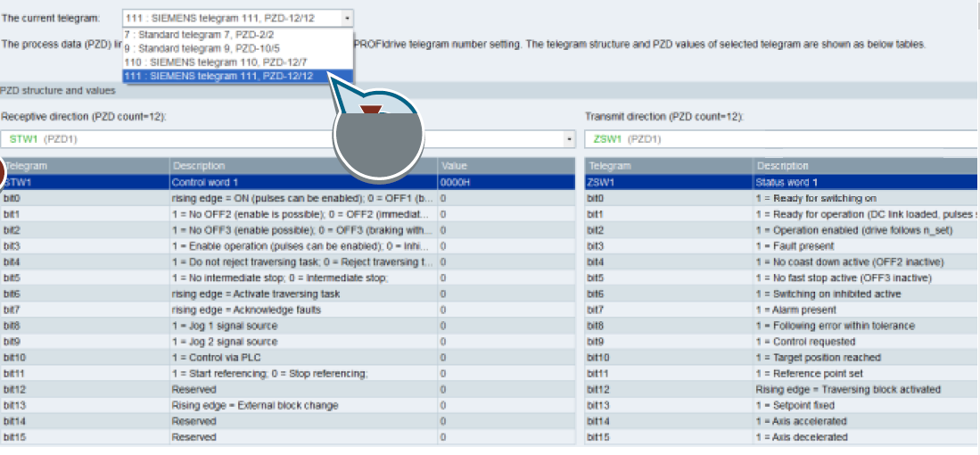Select '1 = No OFF3 (enable possible)' row
This screenshot has height=455, width=980.
pyautogui.click(x=287, y=230)
